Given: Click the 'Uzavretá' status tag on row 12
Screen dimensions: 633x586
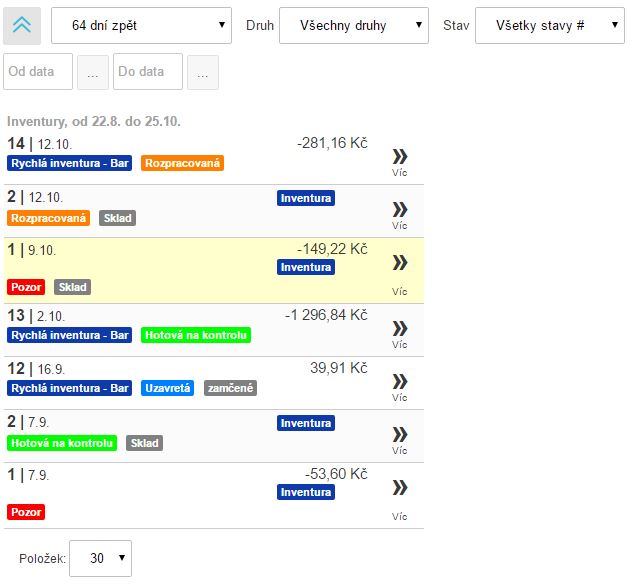Looking at the screenshot, I should [x=168, y=388].
